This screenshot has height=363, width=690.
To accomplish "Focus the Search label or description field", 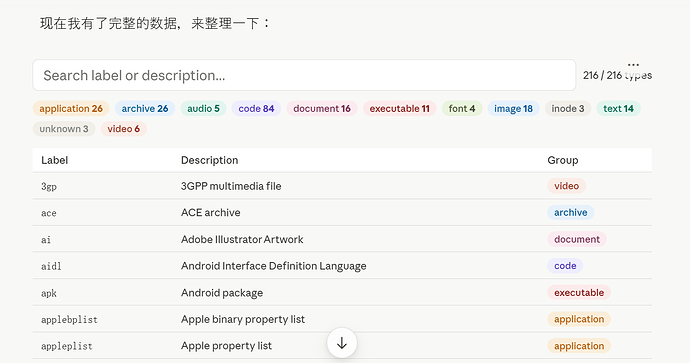I will coord(304,75).
